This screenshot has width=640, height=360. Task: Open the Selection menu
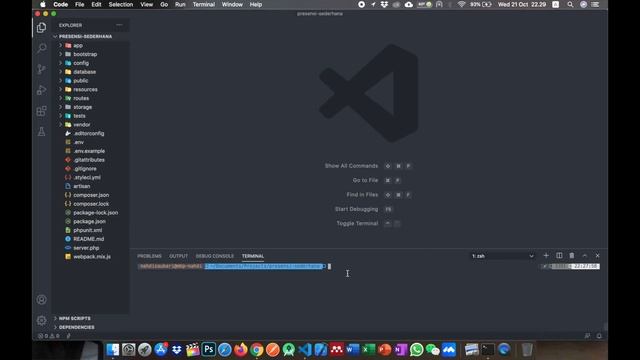(x=120, y=4)
